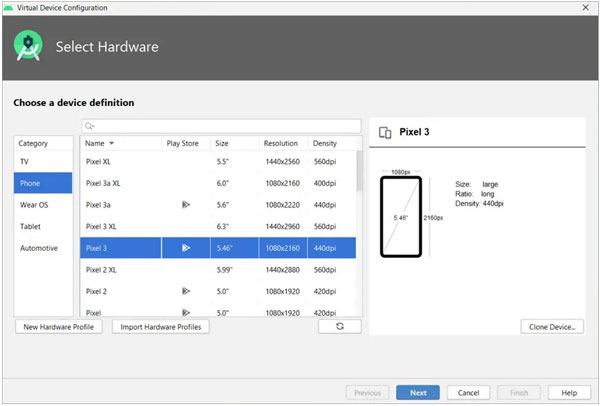
Task: Select the Pixel 3 device name
Action: pyautogui.click(x=96, y=248)
